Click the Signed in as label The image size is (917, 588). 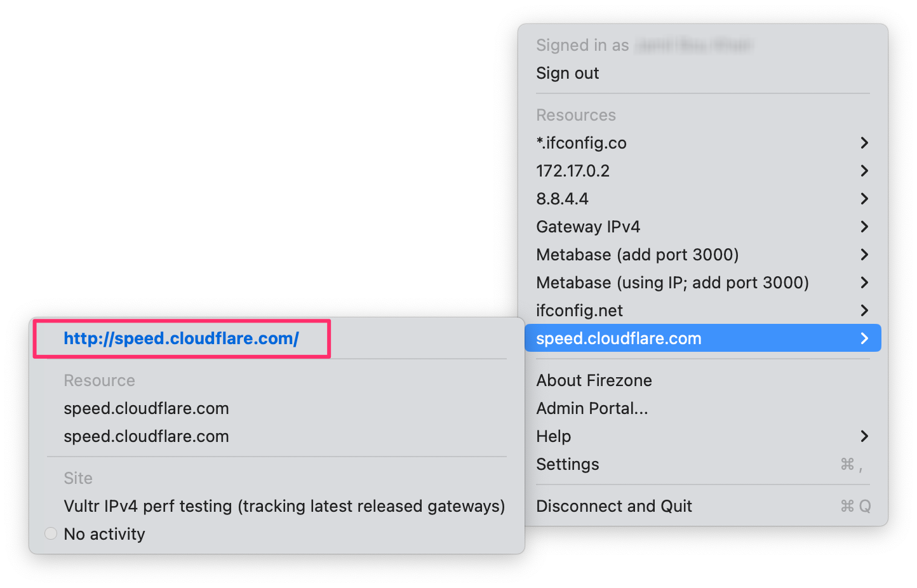tap(582, 45)
